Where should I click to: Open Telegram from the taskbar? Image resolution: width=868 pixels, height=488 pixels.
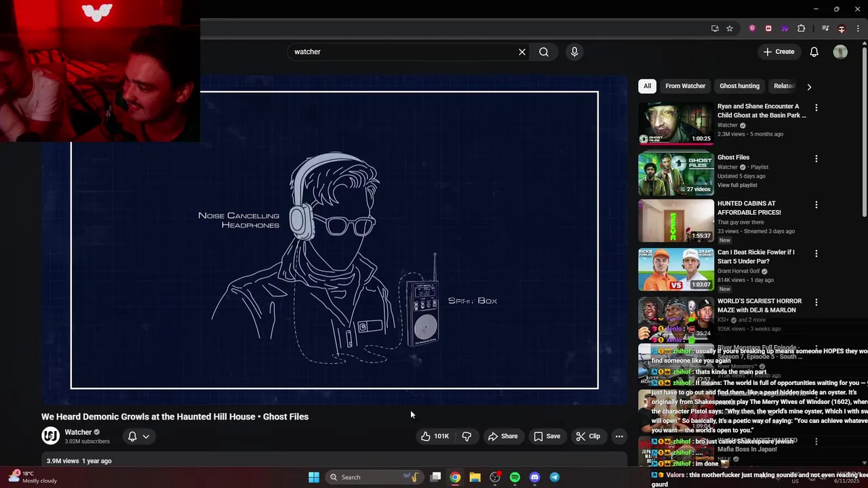555,477
